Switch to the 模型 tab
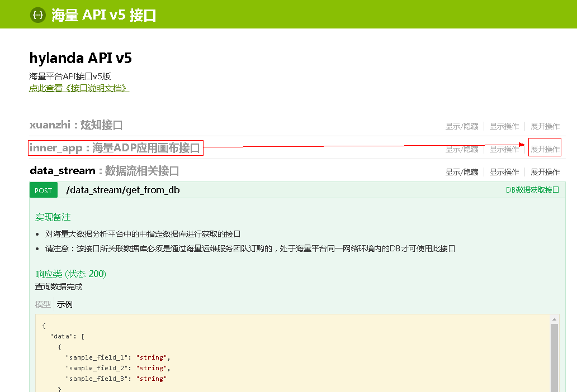This screenshot has width=577, height=392. coord(42,304)
